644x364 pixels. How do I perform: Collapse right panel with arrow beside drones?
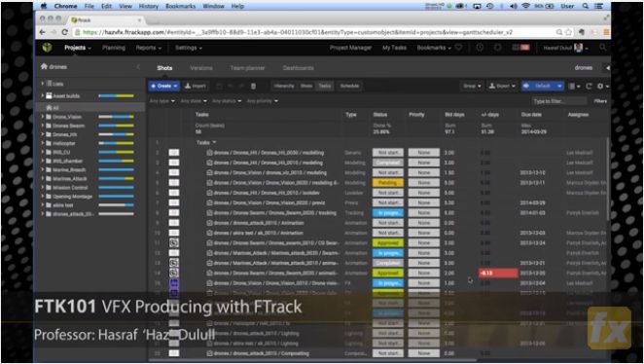click(x=607, y=68)
